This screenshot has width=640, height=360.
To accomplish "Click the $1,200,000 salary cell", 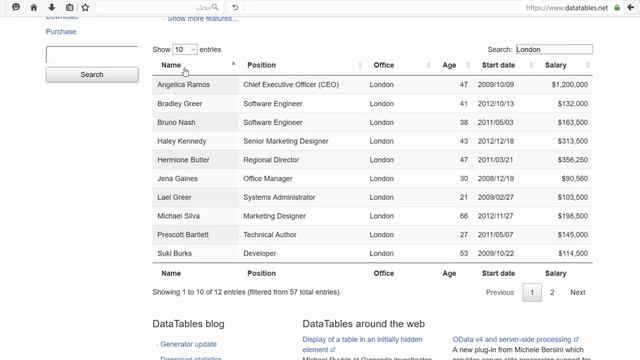I will pyautogui.click(x=564, y=85).
